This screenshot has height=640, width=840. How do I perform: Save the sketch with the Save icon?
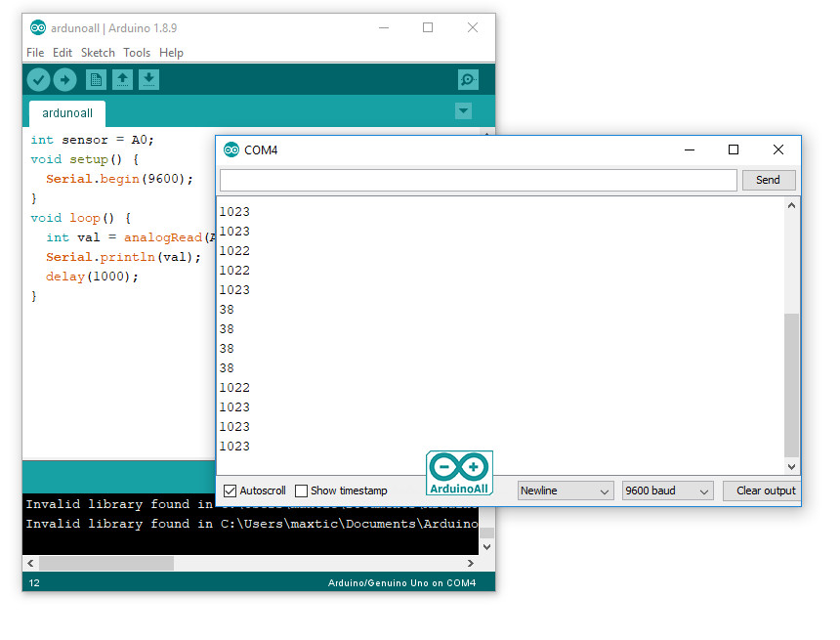(x=148, y=80)
